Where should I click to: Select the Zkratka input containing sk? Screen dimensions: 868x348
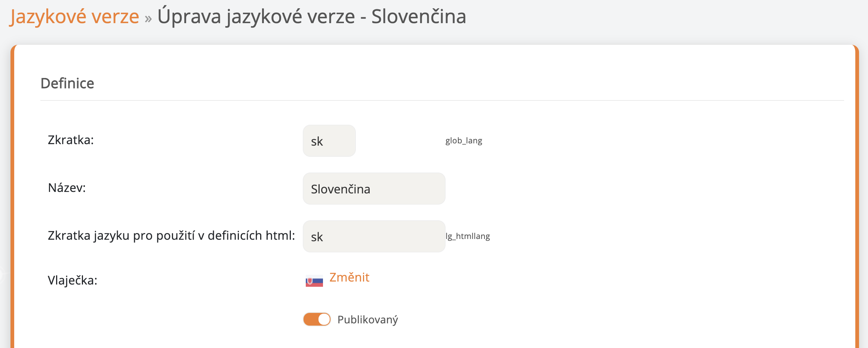click(329, 141)
